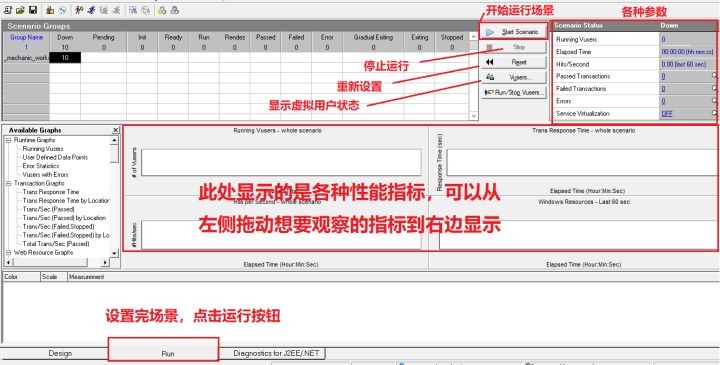Click the Stopped column header
This screenshot has width=720, height=365.
(x=452, y=37)
